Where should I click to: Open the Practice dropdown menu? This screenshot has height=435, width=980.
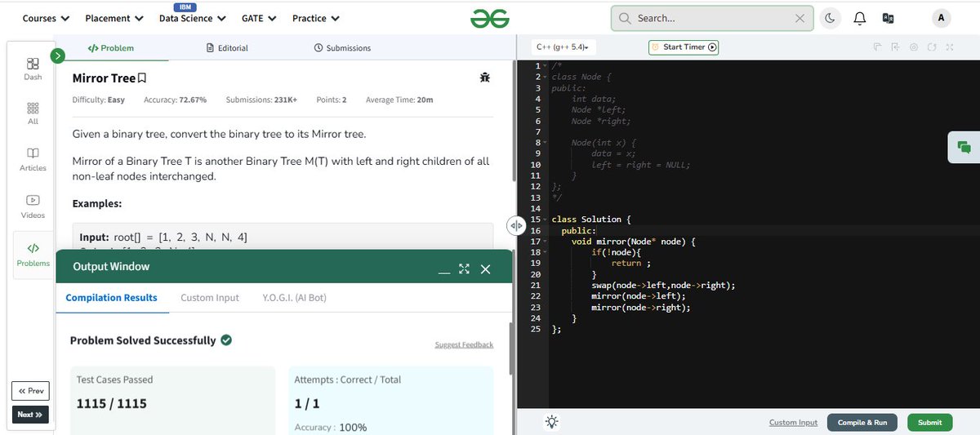pyautogui.click(x=316, y=18)
